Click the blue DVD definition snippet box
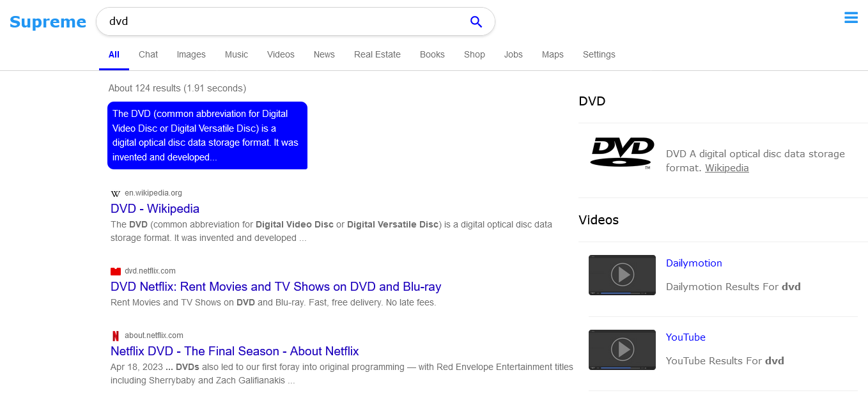 [x=207, y=135]
